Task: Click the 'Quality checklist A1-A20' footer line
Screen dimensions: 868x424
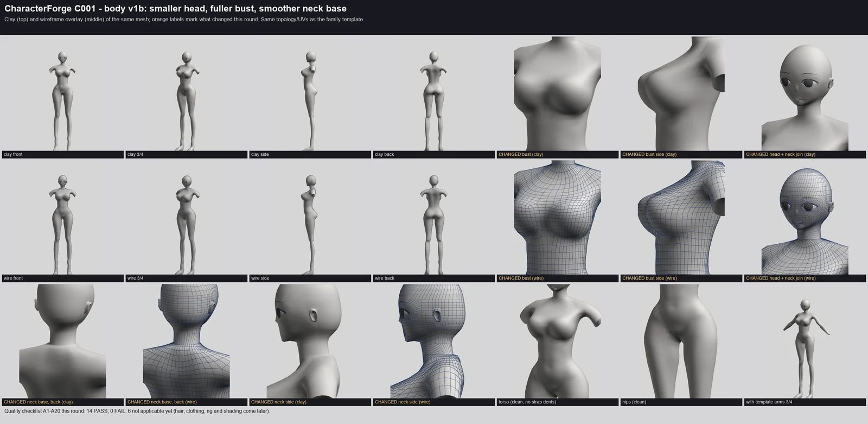Action: 137,411
